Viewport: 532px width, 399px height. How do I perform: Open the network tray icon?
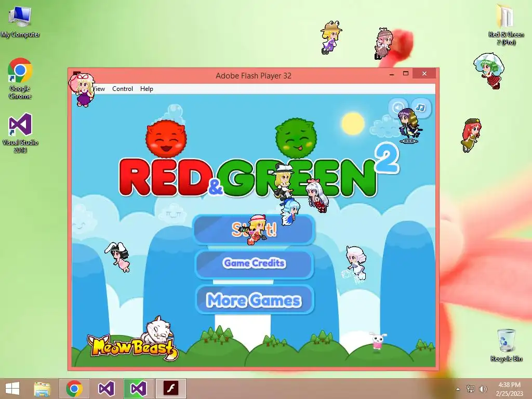(471, 389)
